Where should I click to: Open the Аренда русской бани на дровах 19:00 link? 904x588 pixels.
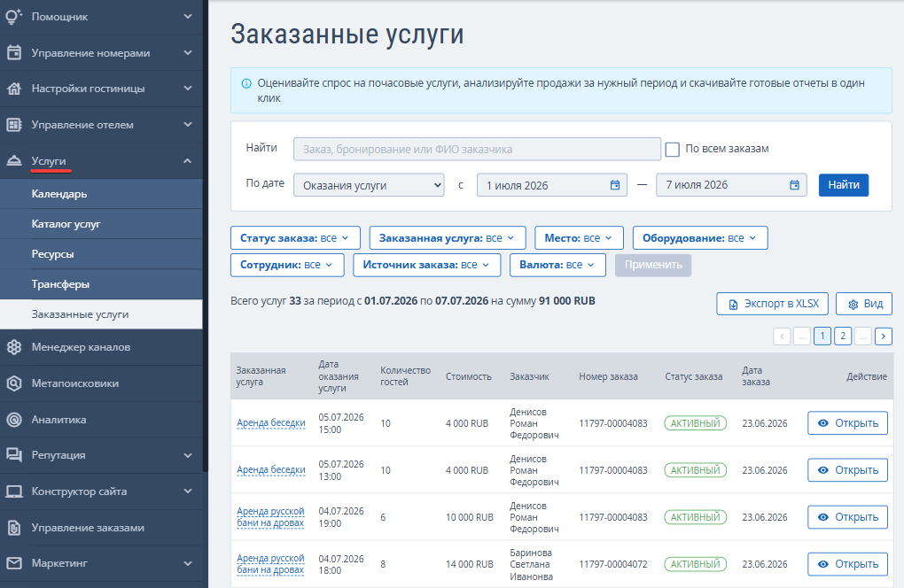pyautogui.click(x=270, y=517)
